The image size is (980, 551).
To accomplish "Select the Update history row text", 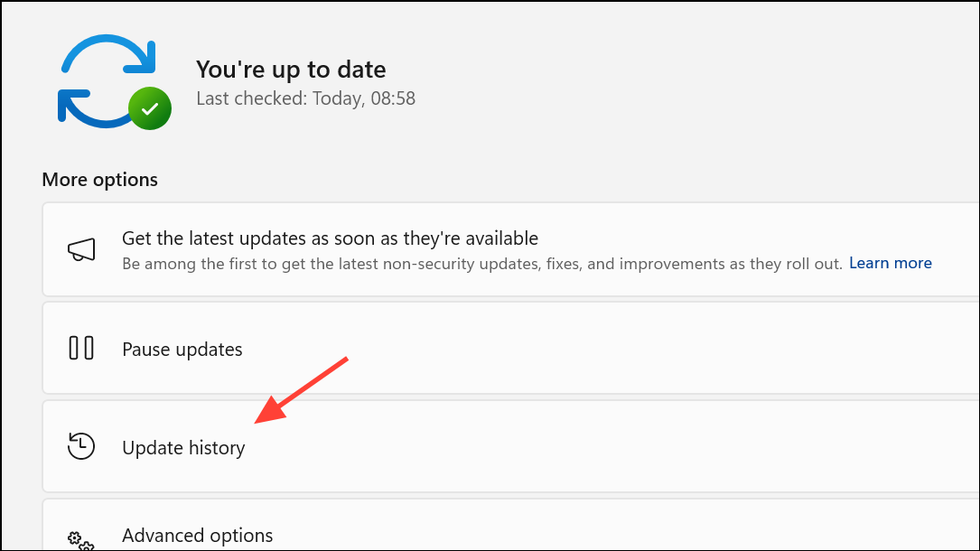I will 183,446.
